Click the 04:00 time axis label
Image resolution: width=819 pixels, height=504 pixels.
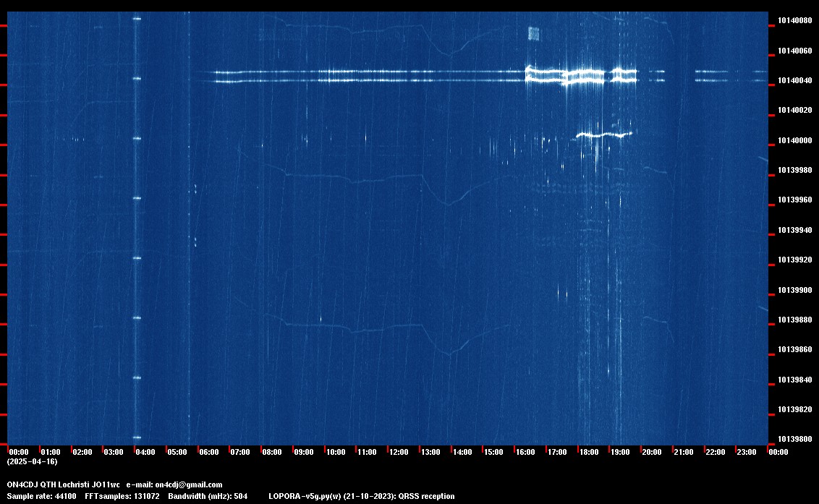click(x=145, y=452)
